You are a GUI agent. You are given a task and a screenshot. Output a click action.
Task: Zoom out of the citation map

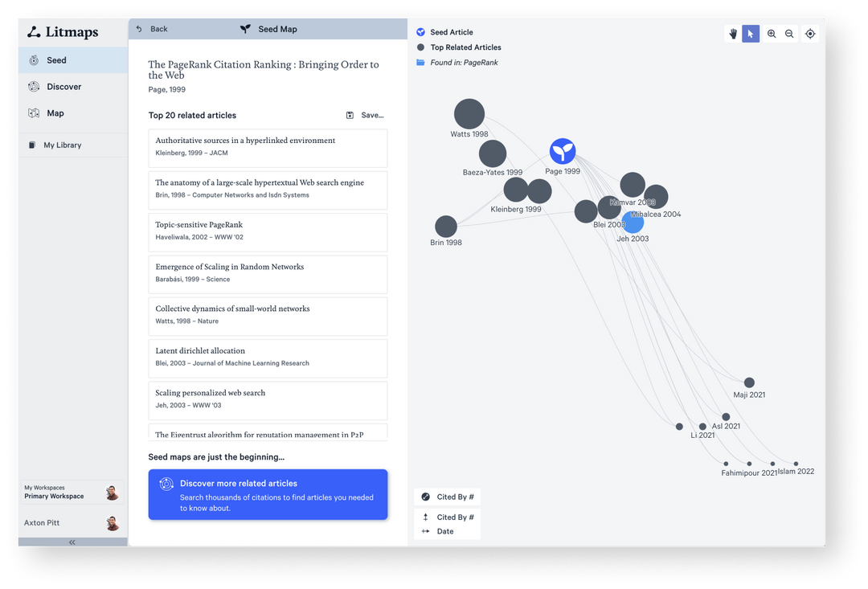pyautogui.click(x=790, y=34)
